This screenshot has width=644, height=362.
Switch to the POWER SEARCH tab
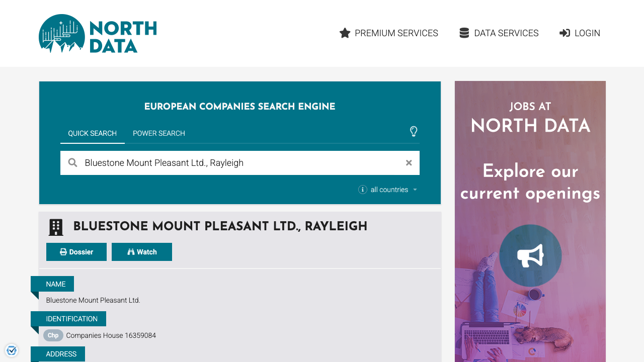click(x=158, y=133)
